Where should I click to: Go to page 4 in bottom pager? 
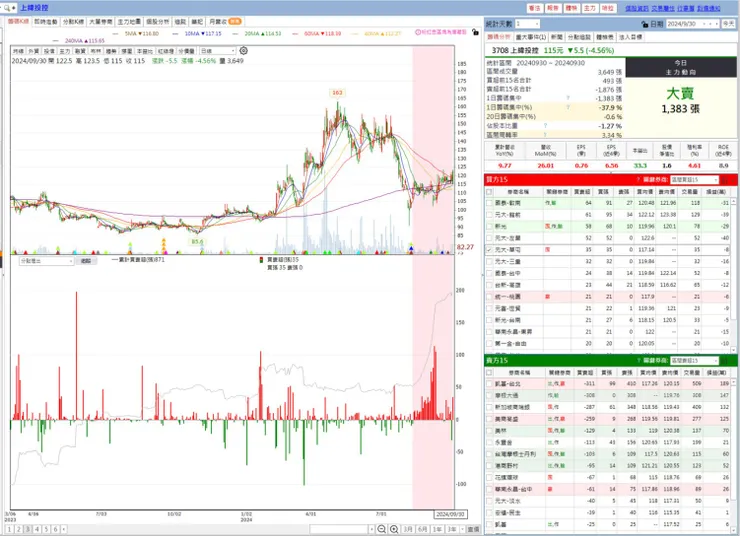tap(37, 529)
